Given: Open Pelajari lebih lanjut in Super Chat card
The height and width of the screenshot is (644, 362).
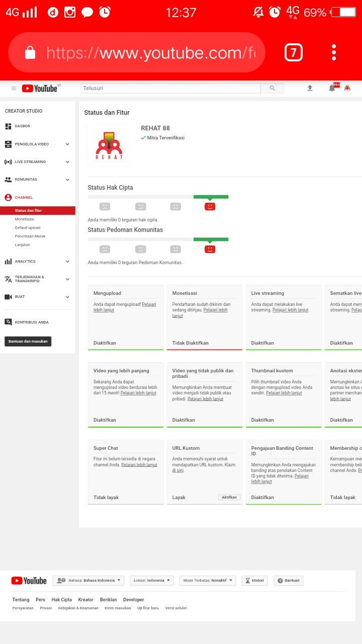Looking at the screenshot, I should point(139,465).
